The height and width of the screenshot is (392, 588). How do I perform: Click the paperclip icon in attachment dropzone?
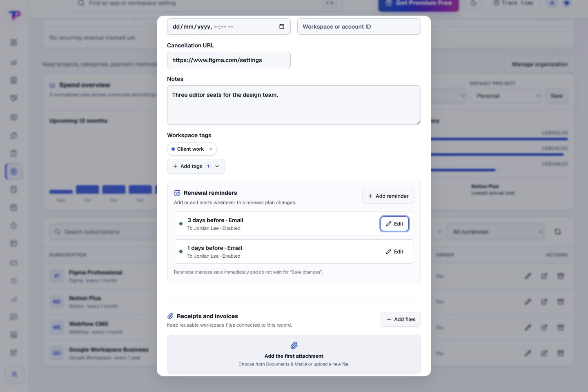coord(294,345)
